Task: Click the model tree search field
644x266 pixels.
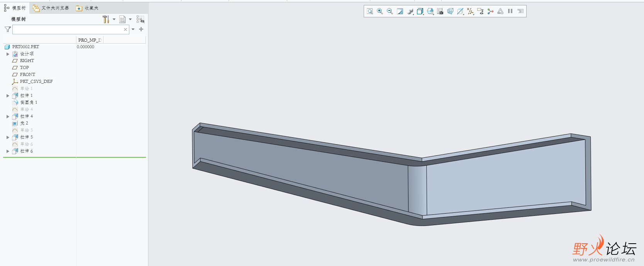Action: tap(68, 30)
